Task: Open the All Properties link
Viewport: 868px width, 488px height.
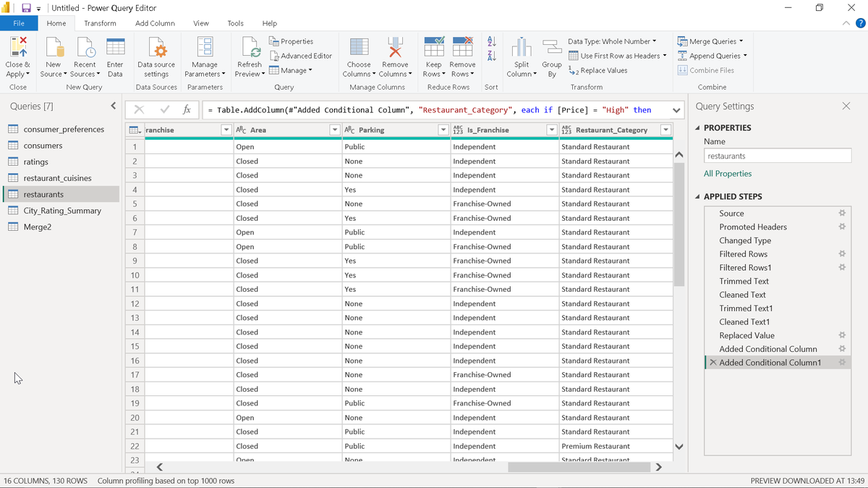Action: click(x=728, y=174)
